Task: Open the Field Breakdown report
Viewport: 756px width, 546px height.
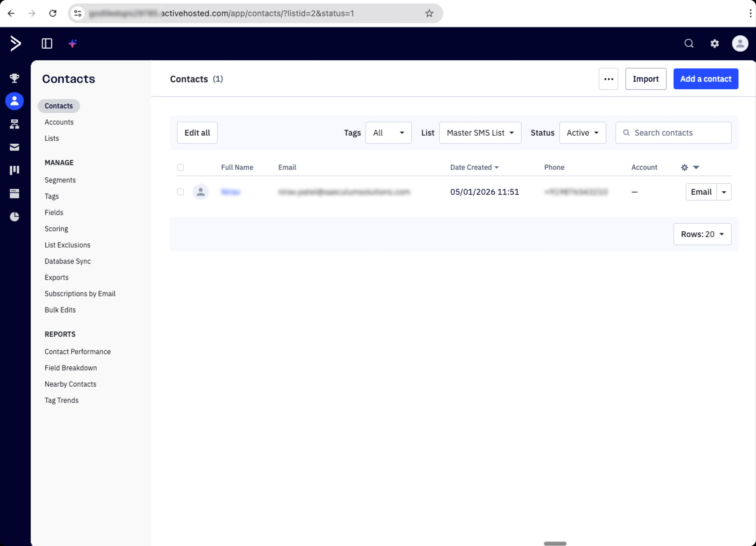Action: click(71, 368)
